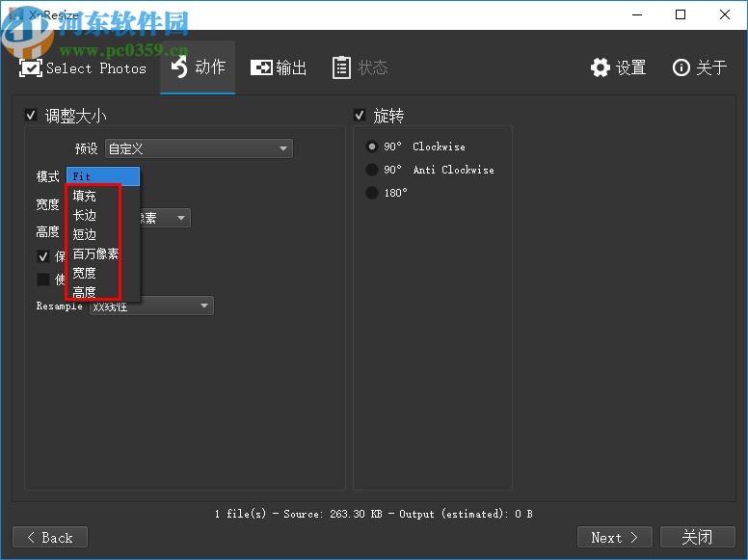Click the 输出 export arrow icon
Screen dimensions: 748x560
(x=261, y=67)
